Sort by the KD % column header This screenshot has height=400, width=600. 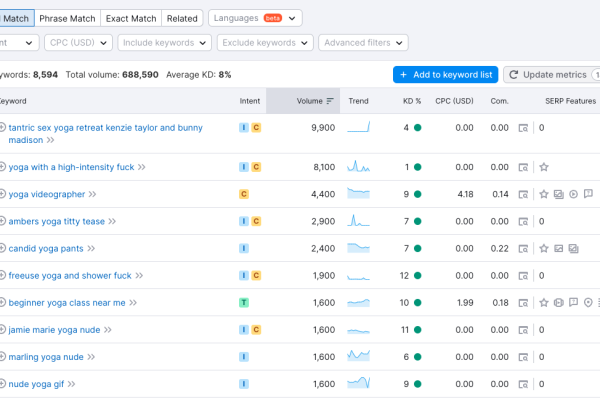(412, 101)
